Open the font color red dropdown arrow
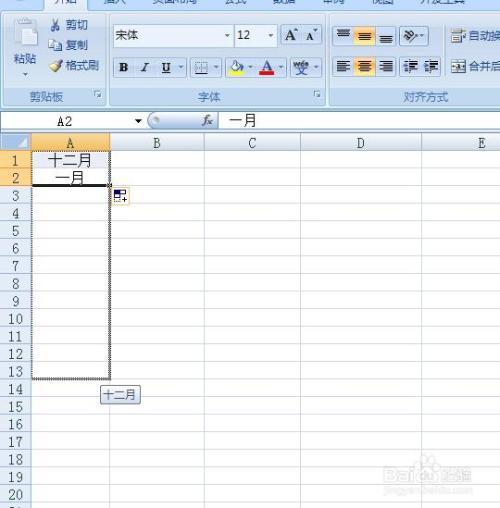Screen dimensions: 500x508 point(281,67)
